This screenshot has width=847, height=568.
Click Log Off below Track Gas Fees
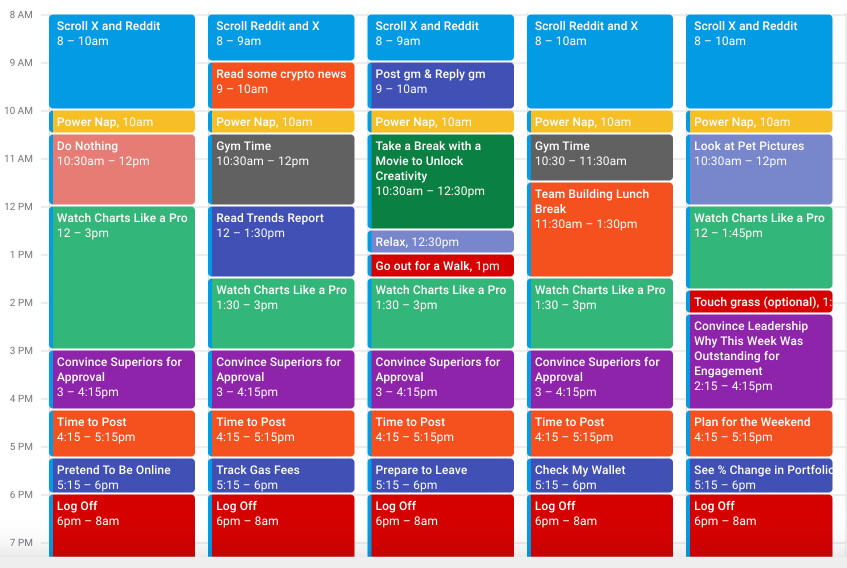pyautogui.click(x=281, y=526)
